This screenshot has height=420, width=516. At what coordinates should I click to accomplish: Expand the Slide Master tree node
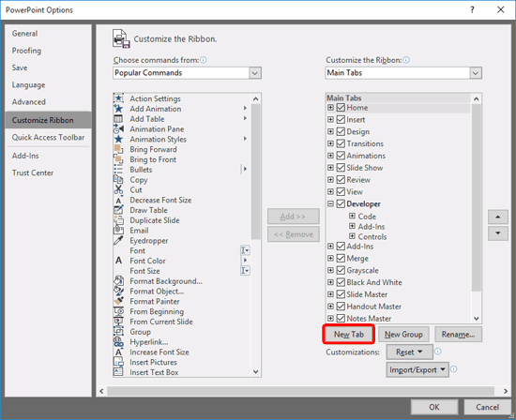330,294
